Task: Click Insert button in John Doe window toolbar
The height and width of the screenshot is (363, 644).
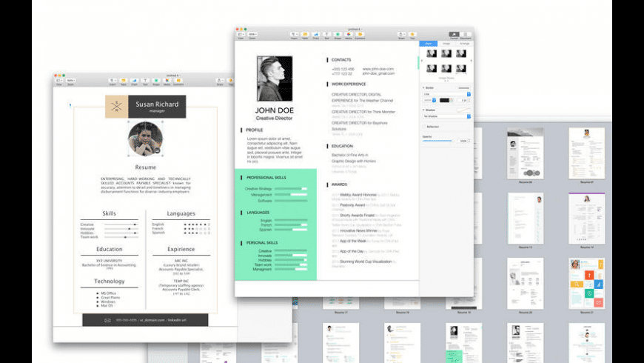Action: (x=294, y=35)
